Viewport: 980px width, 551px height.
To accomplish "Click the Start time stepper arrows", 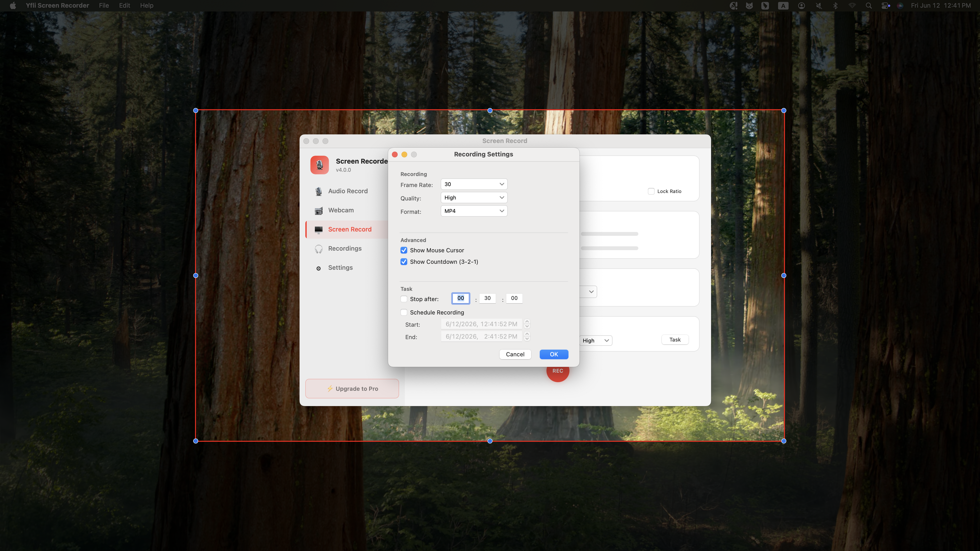I will (x=527, y=324).
